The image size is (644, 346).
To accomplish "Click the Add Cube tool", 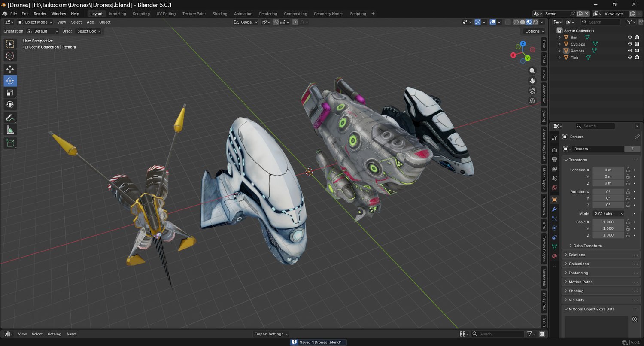I will pos(10,143).
